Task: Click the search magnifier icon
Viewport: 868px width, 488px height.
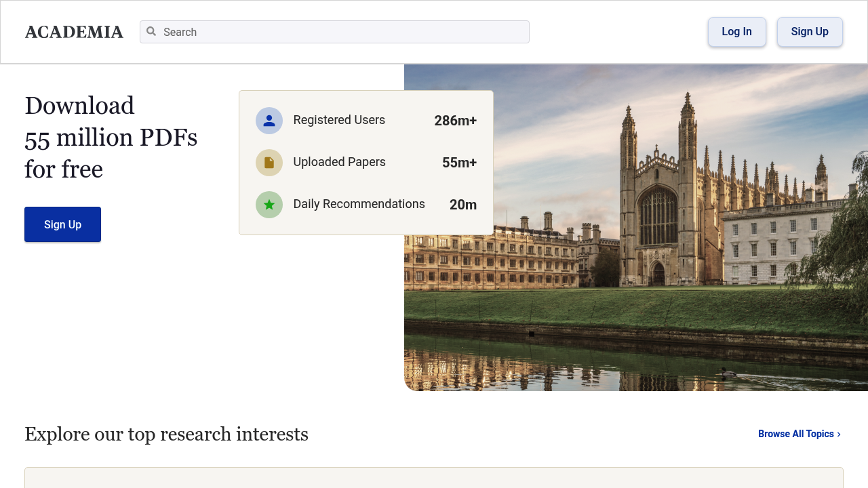Action: click(x=151, y=31)
